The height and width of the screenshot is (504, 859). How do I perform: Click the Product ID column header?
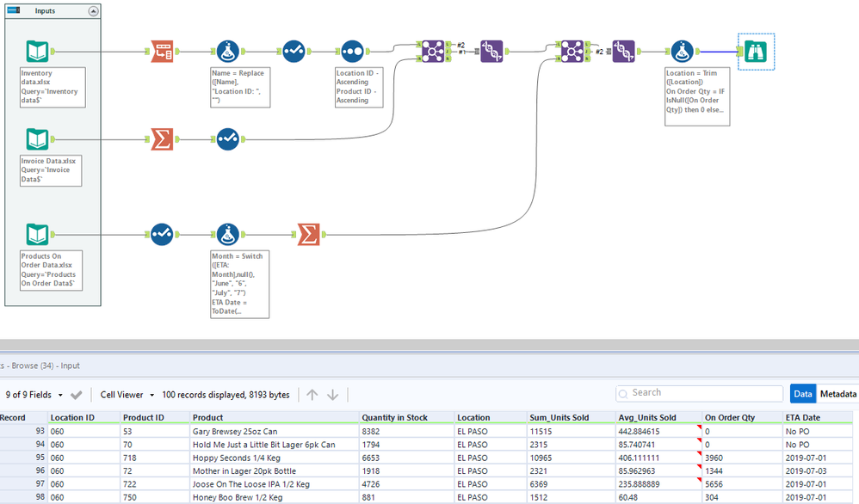(155, 417)
